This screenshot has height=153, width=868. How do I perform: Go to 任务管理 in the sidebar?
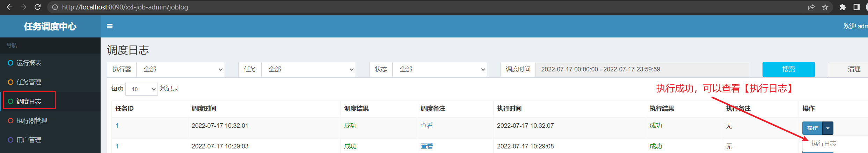(x=29, y=82)
